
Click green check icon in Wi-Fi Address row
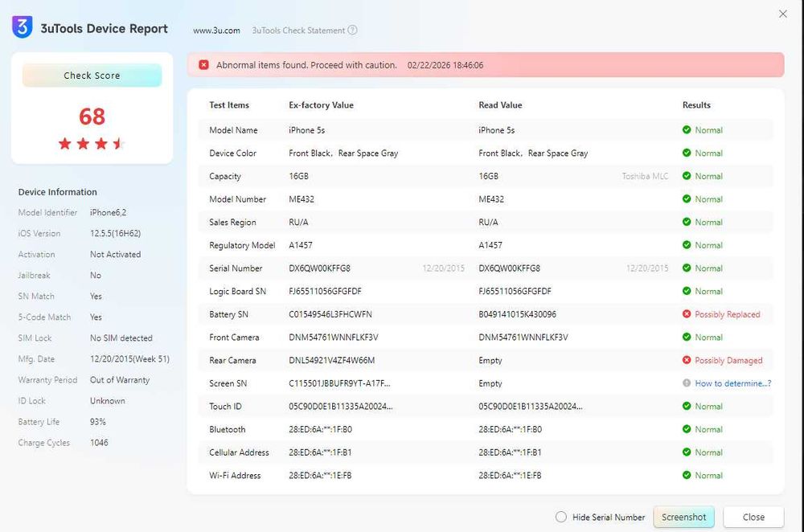pyautogui.click(x=687, y=475)
